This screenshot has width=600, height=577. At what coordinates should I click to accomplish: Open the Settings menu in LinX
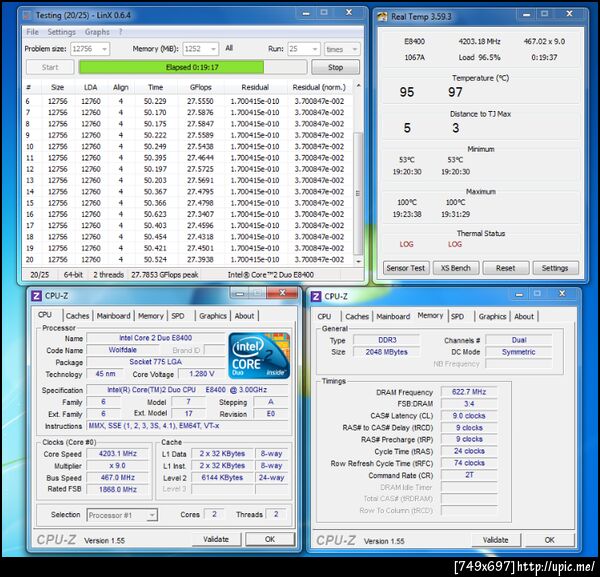tap(61, 32)
